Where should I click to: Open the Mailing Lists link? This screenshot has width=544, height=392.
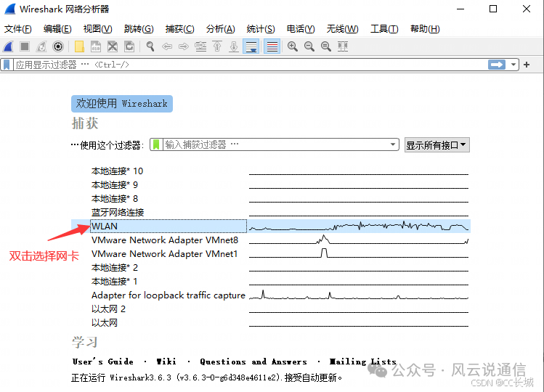(x=362, y=362)
